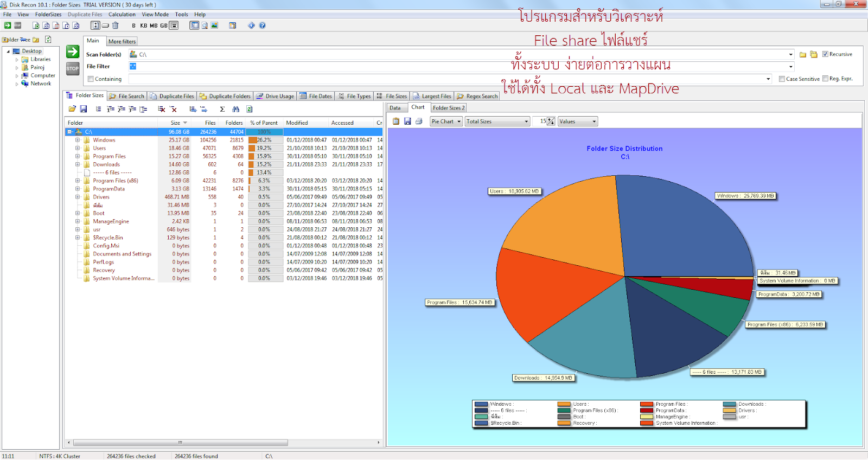This screenshot has width=868, height=460.
Task: Click the PDF export icon in top toolbar
Action: pyautogui.click(x=56, y=25)
